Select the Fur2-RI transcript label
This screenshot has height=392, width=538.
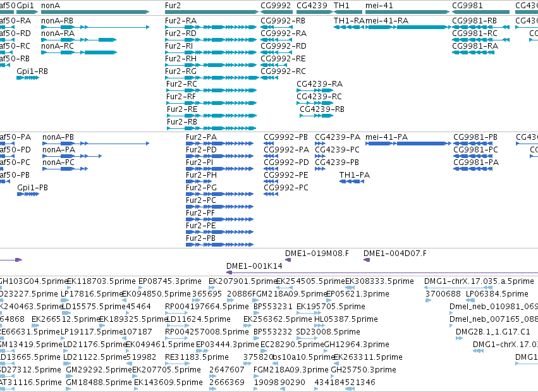tap(179, 46)
